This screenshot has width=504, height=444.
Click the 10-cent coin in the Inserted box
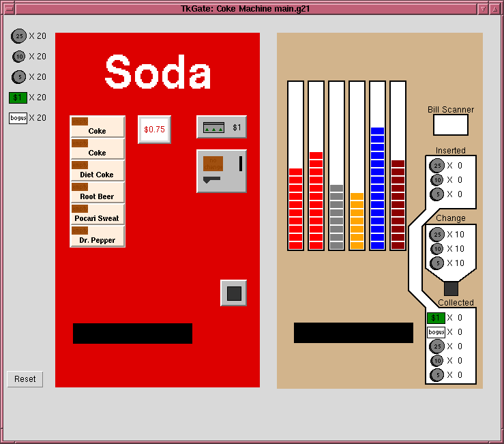point(437,180)
